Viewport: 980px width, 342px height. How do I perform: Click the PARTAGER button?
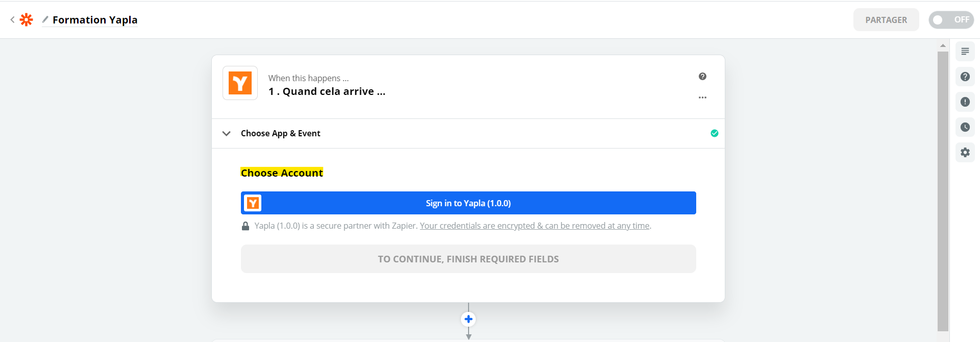point(886,20)
